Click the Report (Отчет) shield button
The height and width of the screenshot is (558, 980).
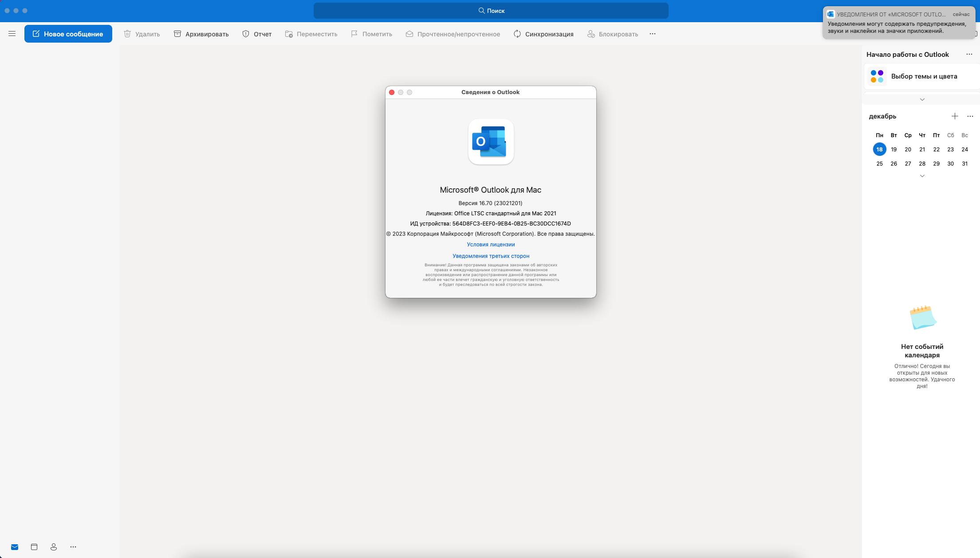257,34
